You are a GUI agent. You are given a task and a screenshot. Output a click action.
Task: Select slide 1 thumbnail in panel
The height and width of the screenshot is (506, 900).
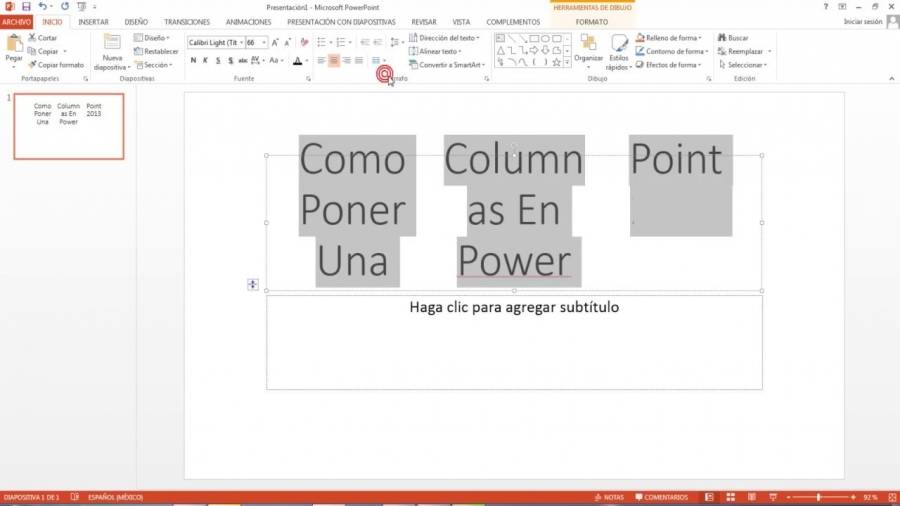tap(69, 126)
